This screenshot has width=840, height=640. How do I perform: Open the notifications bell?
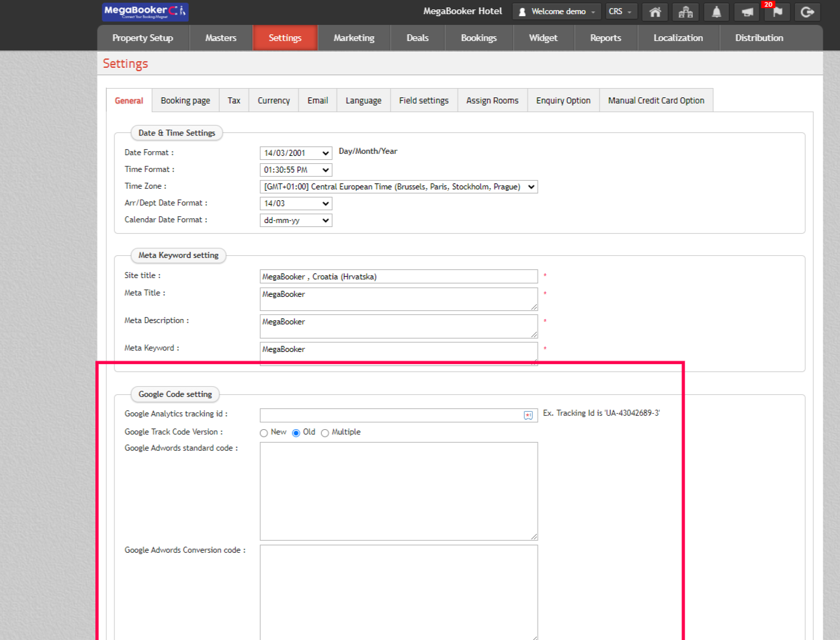[716, 12]
